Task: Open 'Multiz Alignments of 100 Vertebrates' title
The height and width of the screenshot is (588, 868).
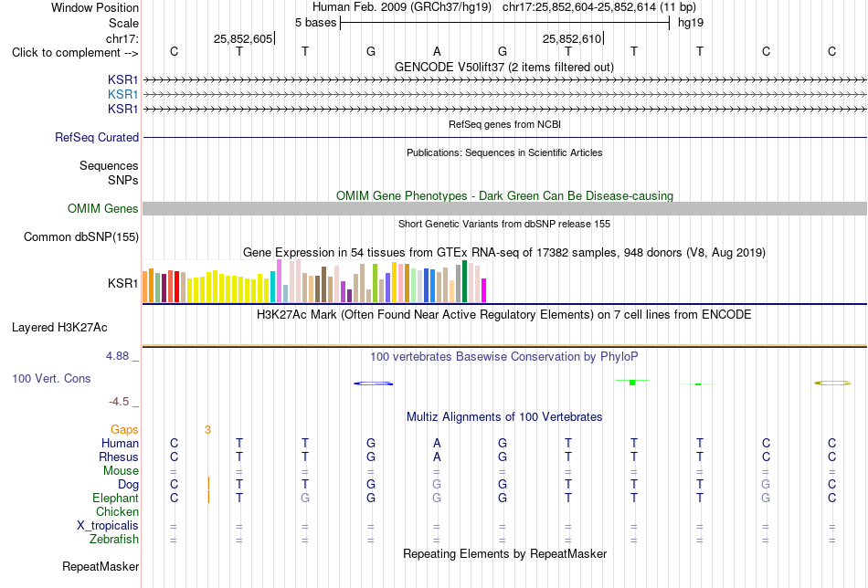Action: pyautogui.click(x=504, y=417)
